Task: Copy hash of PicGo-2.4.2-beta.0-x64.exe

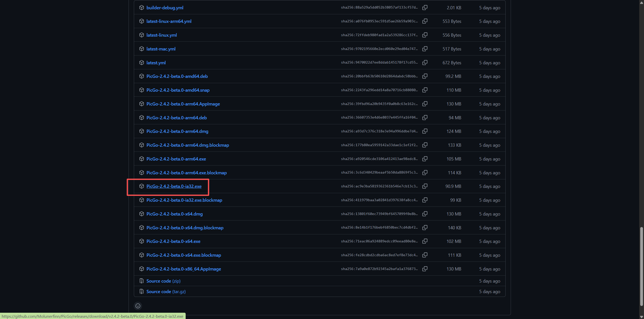Action: pos(425,241)
